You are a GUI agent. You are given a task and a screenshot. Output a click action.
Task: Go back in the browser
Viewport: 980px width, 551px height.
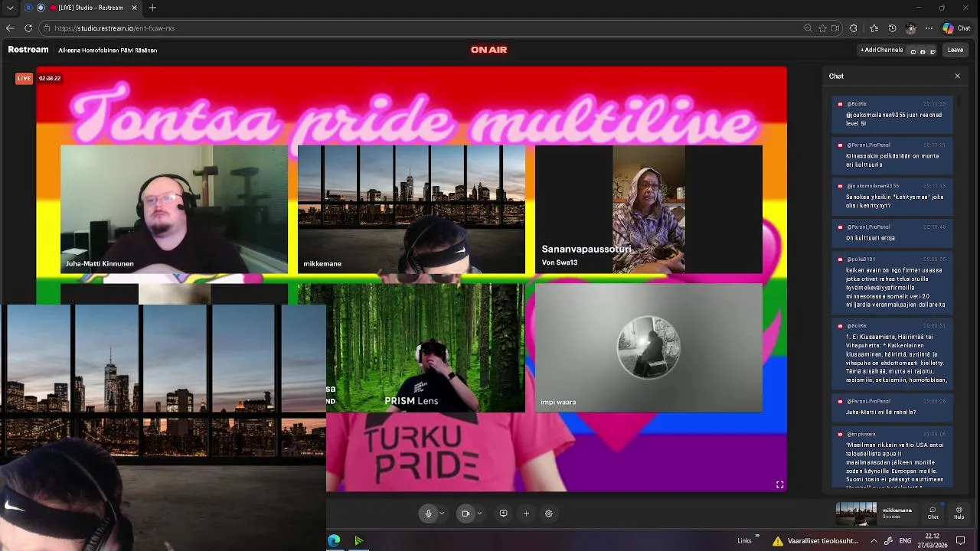pyautogui.click(x=10, y=28)
